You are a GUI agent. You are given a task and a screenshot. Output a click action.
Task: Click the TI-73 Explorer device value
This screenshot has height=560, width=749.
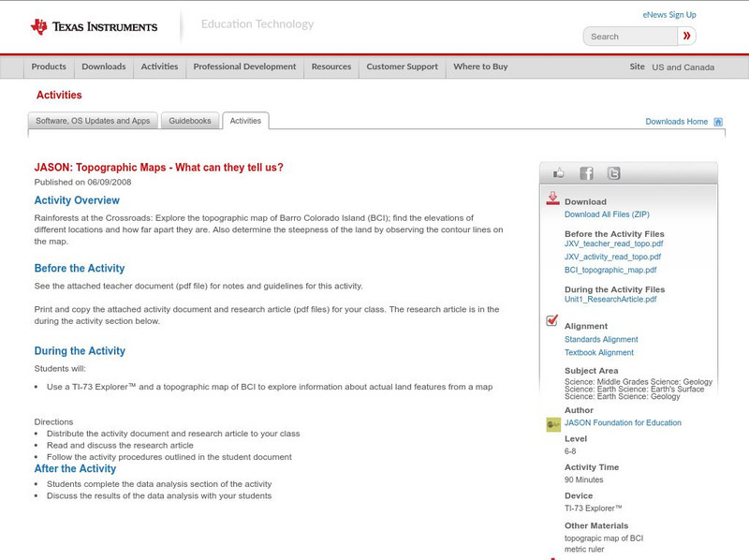pyautogui.click(x=594, y=508)
